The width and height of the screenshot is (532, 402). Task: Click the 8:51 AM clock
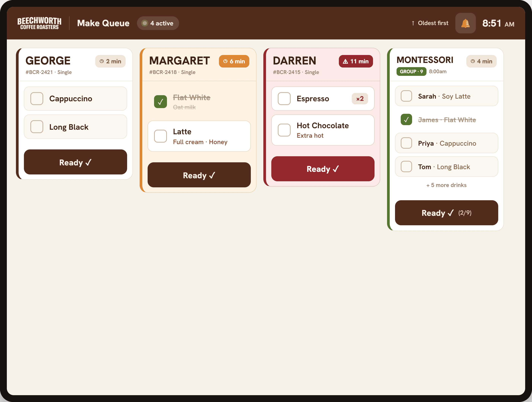point(498,23)
